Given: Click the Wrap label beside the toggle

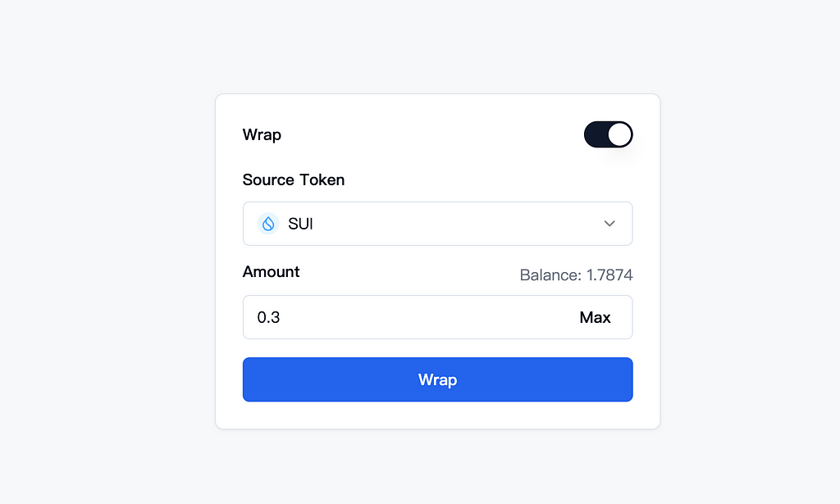Looking at the screenshot, I should [x=262, y=135].
